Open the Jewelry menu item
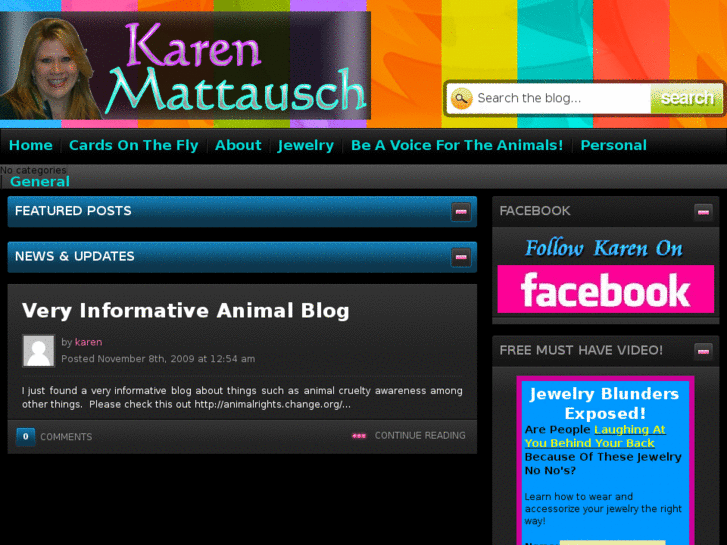This screenshot has height=545, width=727. coord(306,146)
